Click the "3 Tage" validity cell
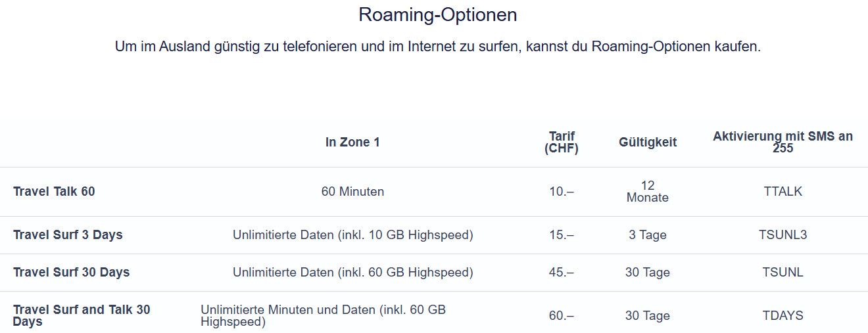868x333 pixels. pyautogui.click(x=648, y=234)
